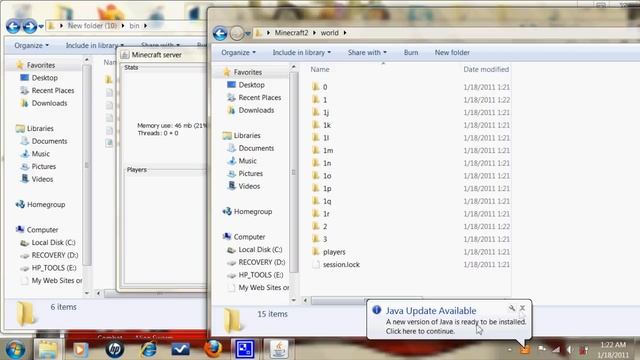Click New folder button
The width and height of the screenshot is (640, 360).
point(452,53)
